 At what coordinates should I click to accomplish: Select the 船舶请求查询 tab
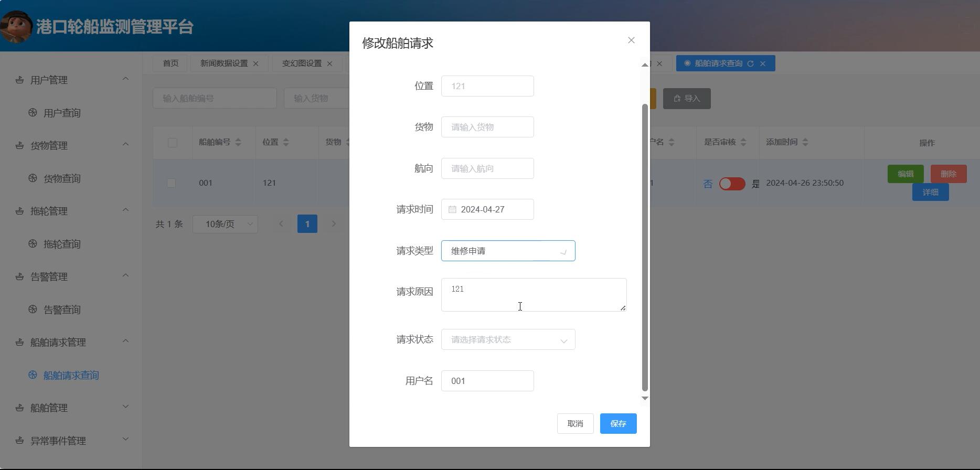tap(718, 63)
